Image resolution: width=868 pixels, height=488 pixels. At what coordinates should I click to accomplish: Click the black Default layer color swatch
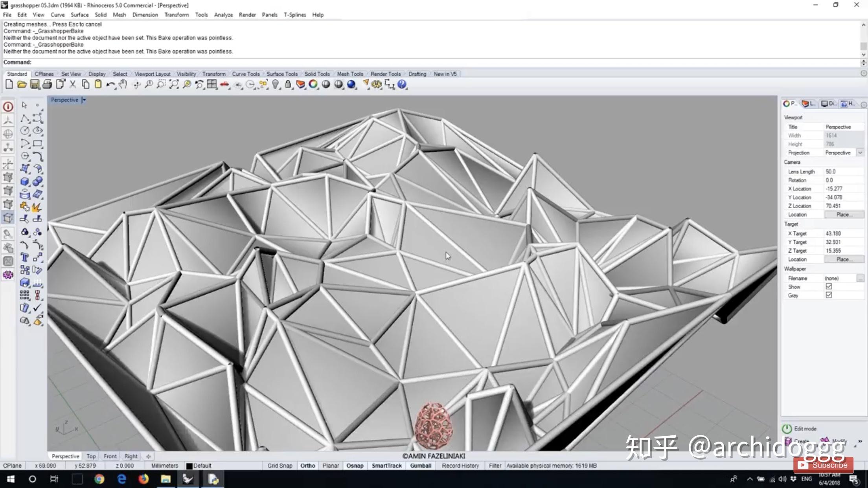tap(189, 466)
